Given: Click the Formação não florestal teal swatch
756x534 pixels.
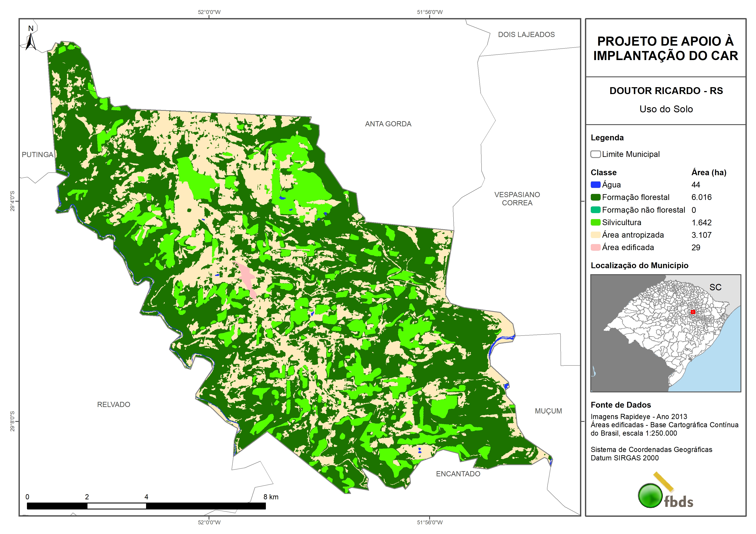Looking at the screenshot, I should tap(595, 210).
